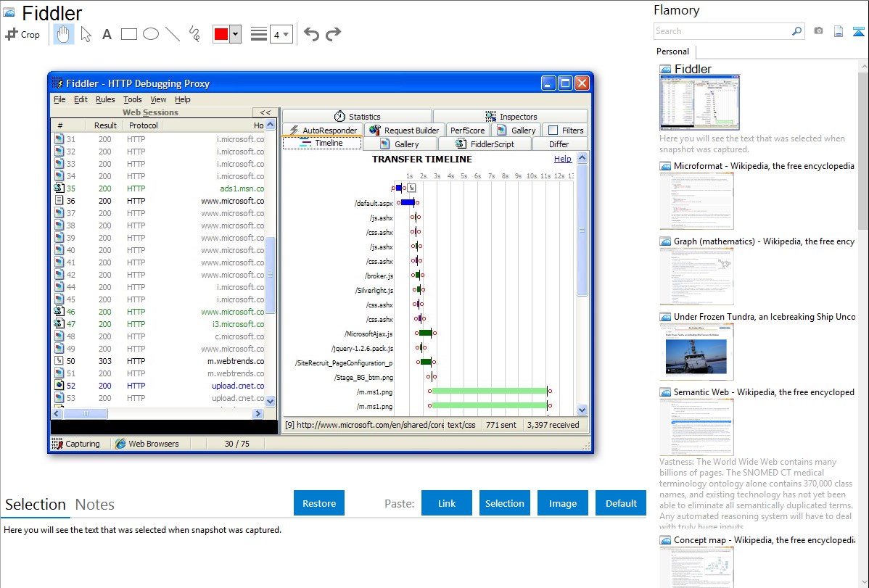Open the Edit menu in Fiddler
The width and height of the screenshot is (869, 588).
(81, 100)
